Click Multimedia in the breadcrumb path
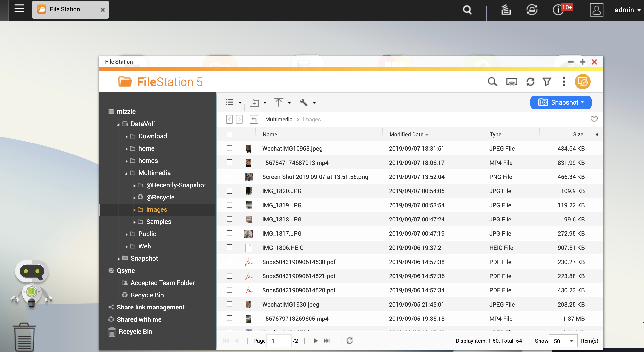The width and height of the screenshot is (644, 352). point(279,120)
